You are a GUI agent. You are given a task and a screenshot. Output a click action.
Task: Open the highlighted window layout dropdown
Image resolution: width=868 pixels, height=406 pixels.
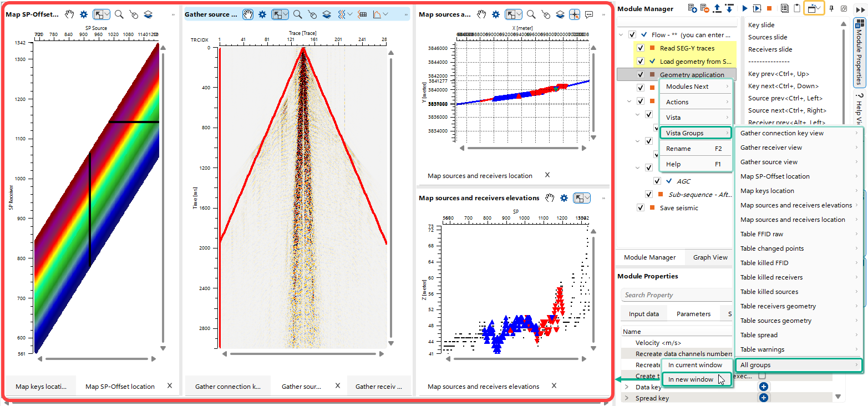tap(814, 8)
